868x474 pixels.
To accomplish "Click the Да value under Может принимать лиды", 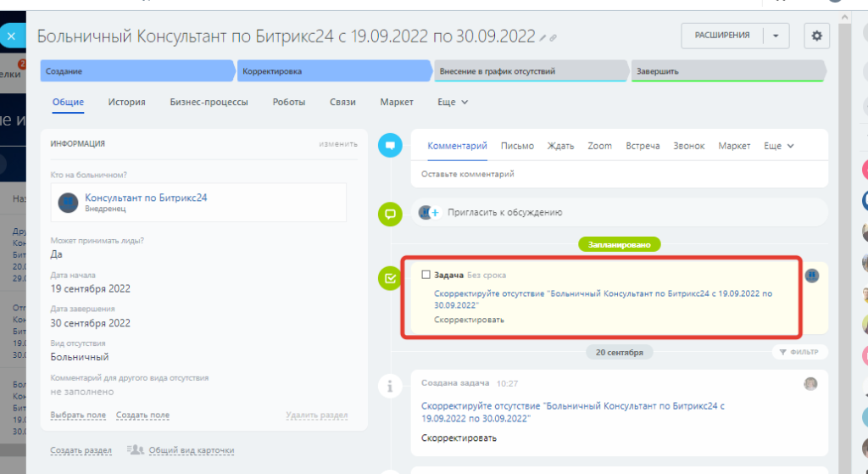I will [x=57, y=254].
